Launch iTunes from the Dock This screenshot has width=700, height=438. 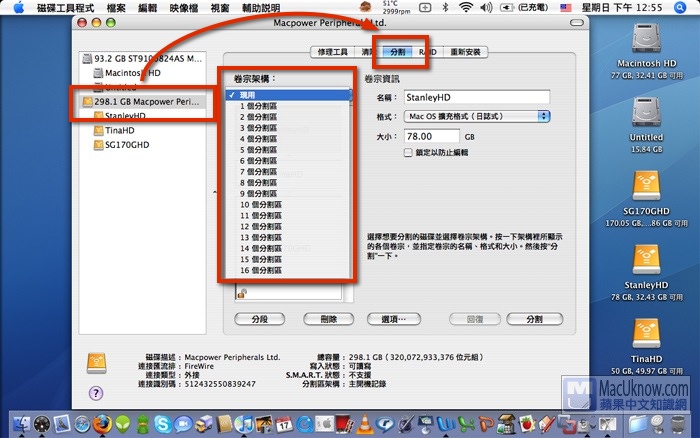point(244,424)
